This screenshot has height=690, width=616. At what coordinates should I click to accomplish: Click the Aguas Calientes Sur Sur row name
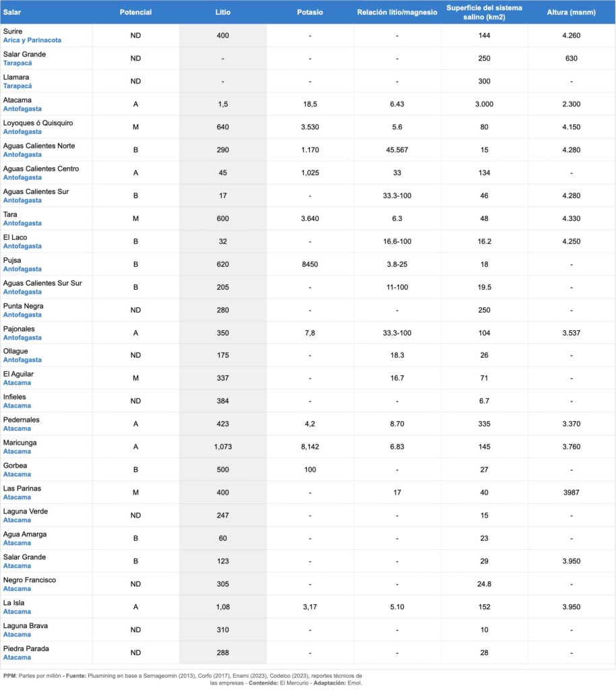42,283
